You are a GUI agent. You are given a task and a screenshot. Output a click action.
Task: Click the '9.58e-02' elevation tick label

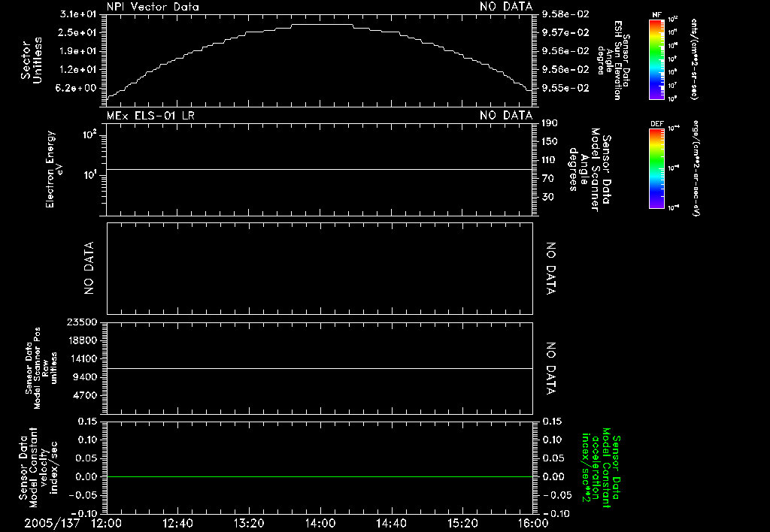pyautogui.click(x=565, y=14)
